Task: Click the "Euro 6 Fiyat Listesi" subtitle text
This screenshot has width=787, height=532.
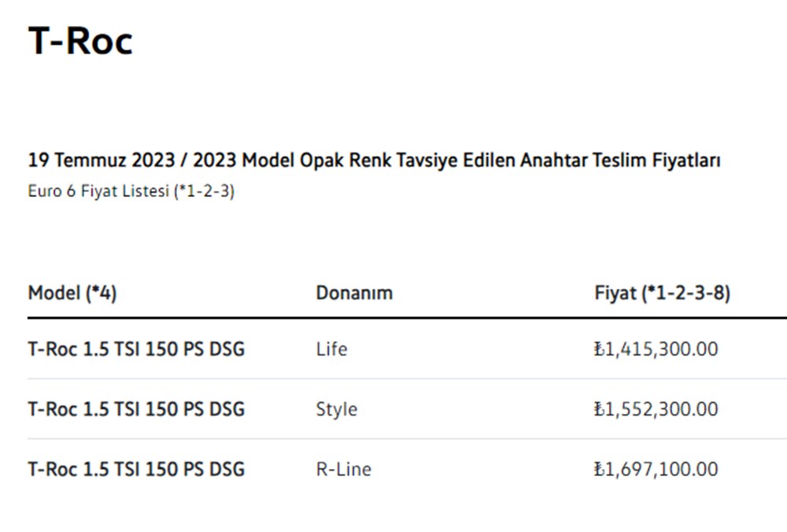Action: (x=98, y=191)
